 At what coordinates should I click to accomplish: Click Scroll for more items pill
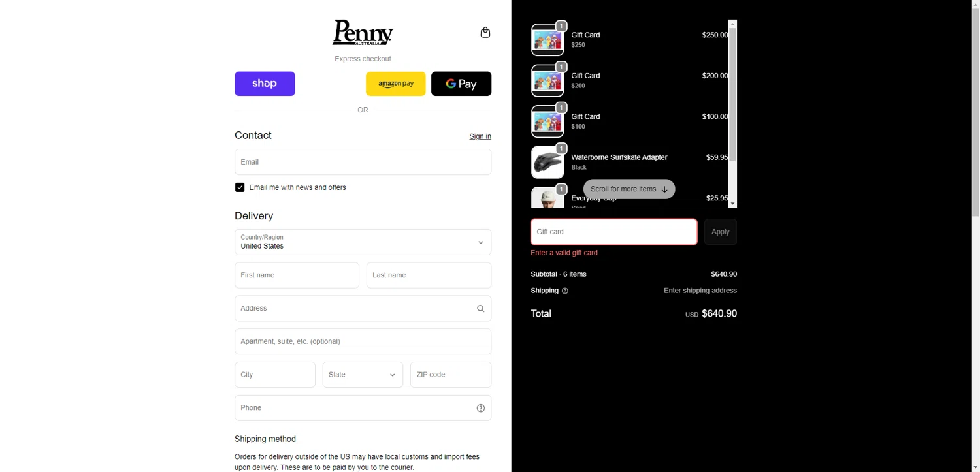click(x=629, y=189)
